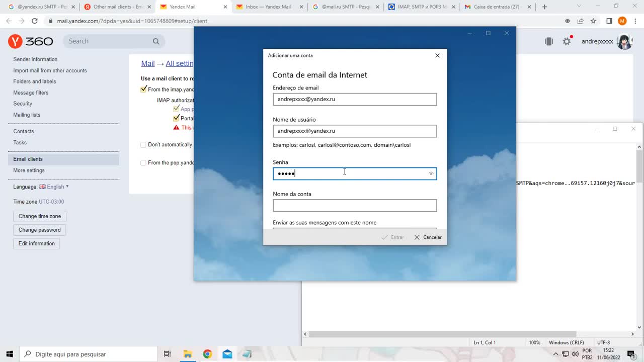Toggle the Portal password checkbox
This screenshot has width=644, height=362.
[176, 118]
